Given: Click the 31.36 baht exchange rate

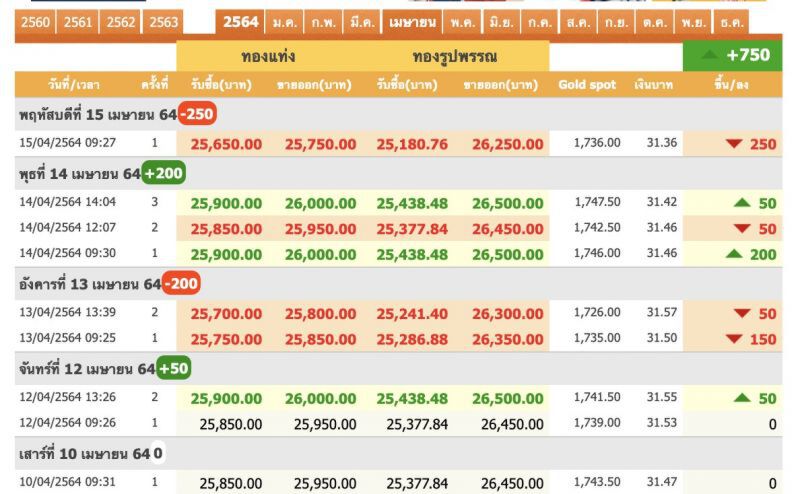Looking at the screenshot, I should [x=662, y=142].
